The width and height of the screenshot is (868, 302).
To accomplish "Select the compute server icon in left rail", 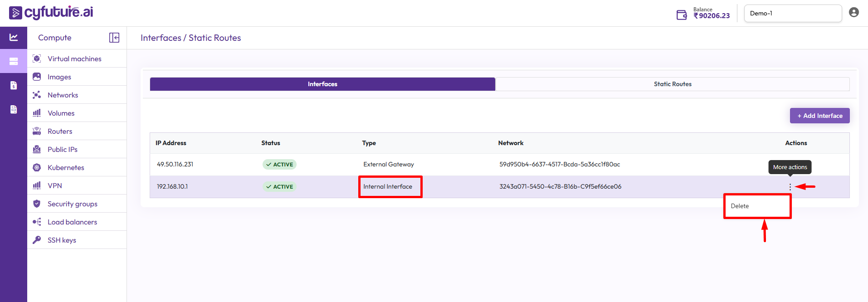I will click(x=14, y=61).
